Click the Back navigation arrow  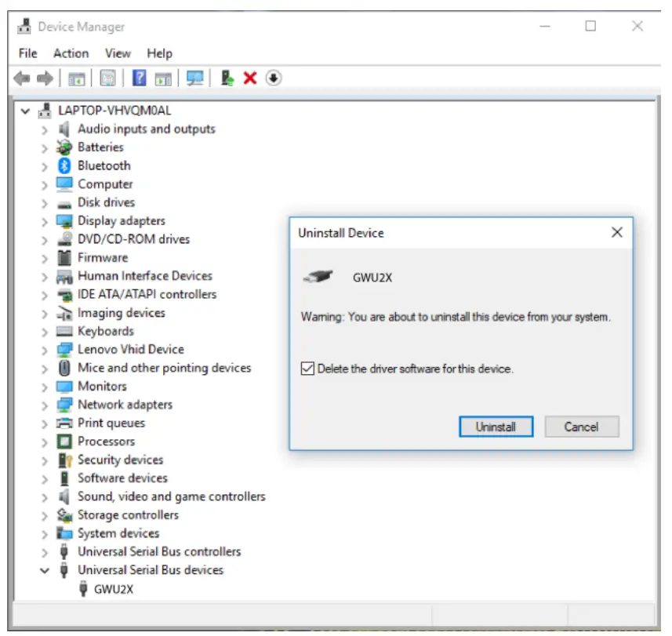(x=20, y=78)
